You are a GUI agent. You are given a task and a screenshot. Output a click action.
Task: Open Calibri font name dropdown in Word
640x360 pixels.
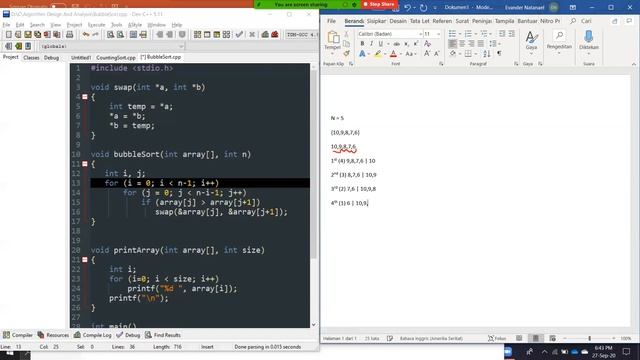[x=420, y=34]
